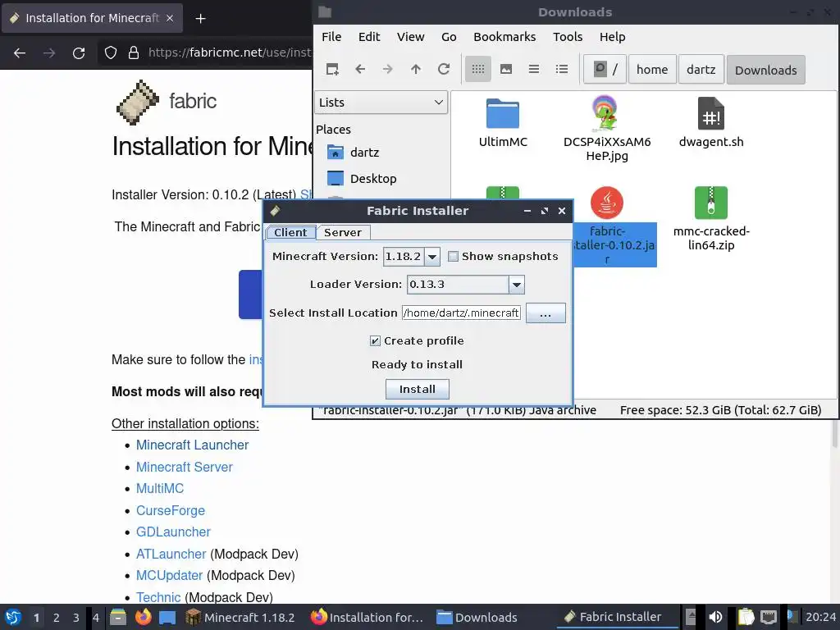Open the GDLauncher link
Image resolution: width=840 pixels, height=630 pixels.
point(173,532)
